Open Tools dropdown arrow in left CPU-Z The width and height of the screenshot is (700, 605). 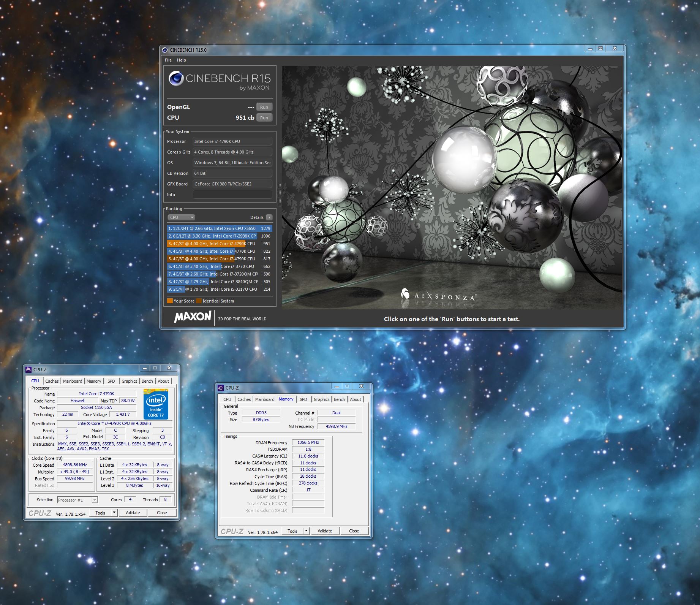pyautogui.click(x=114, y=513)
